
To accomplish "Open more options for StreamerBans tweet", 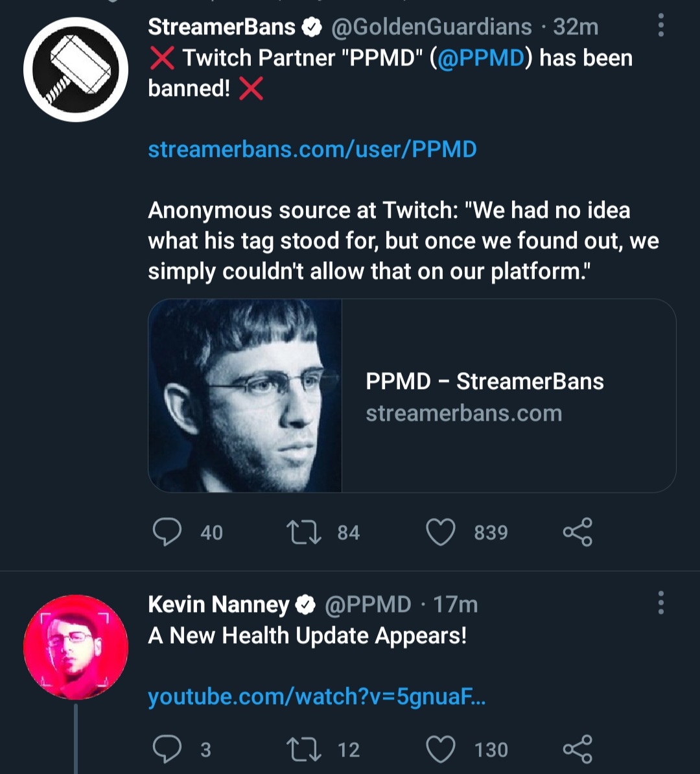I will click(x=660, y=25).
